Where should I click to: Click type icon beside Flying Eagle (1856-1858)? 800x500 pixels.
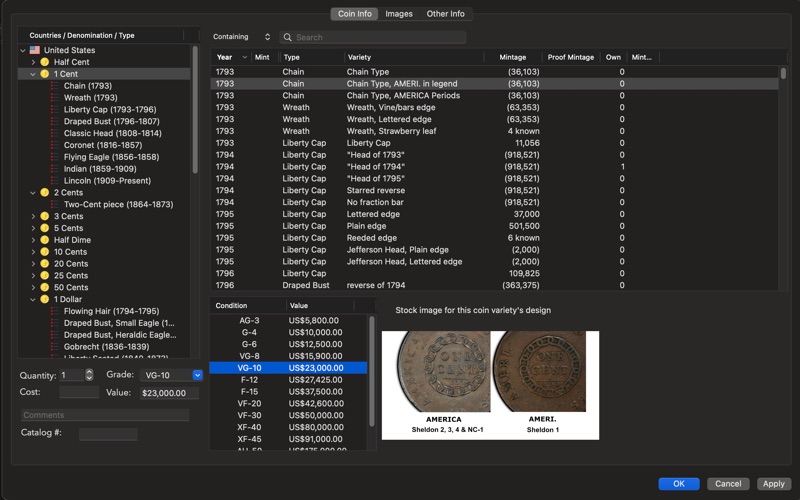55,157
